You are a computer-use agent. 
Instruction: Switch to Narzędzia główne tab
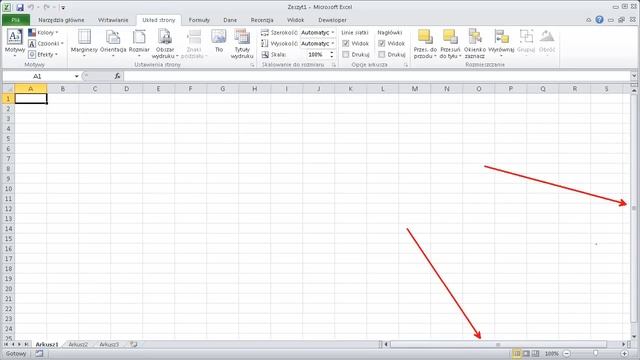tap(61, 20)
